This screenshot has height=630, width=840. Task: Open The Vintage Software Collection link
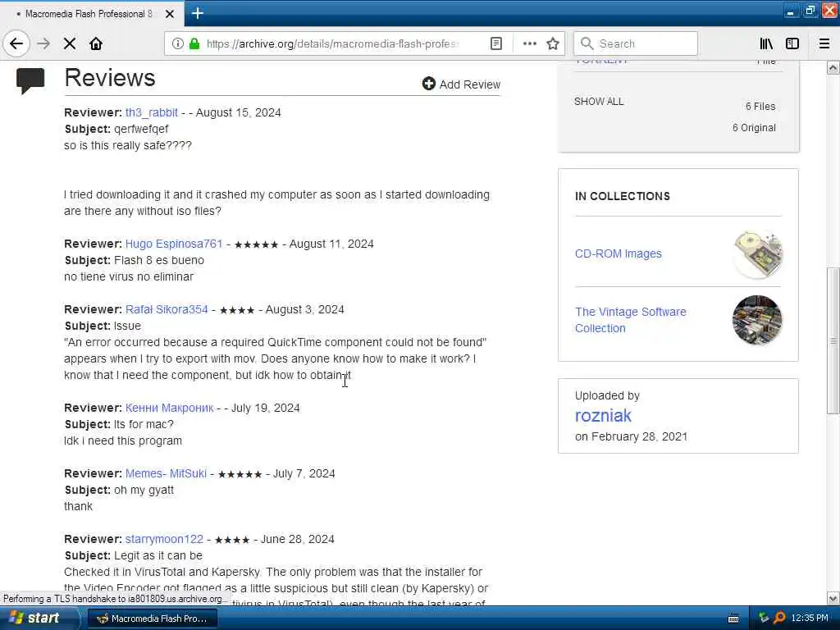click(631, 320)
